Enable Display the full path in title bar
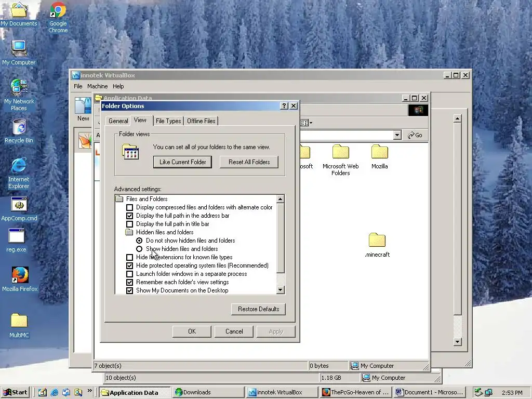Viewport: 532px width, 399px height. (x=129, y=224)
